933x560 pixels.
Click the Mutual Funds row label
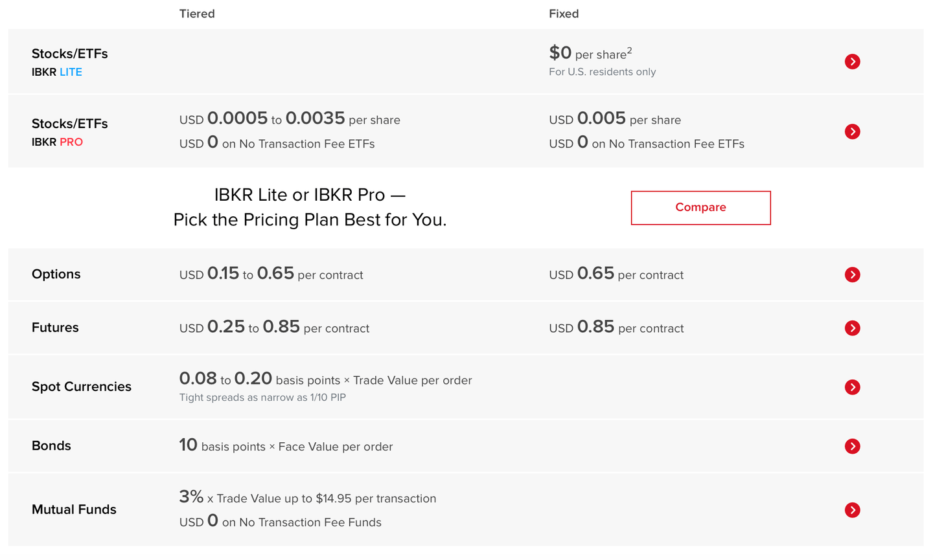tap(74, 510)
